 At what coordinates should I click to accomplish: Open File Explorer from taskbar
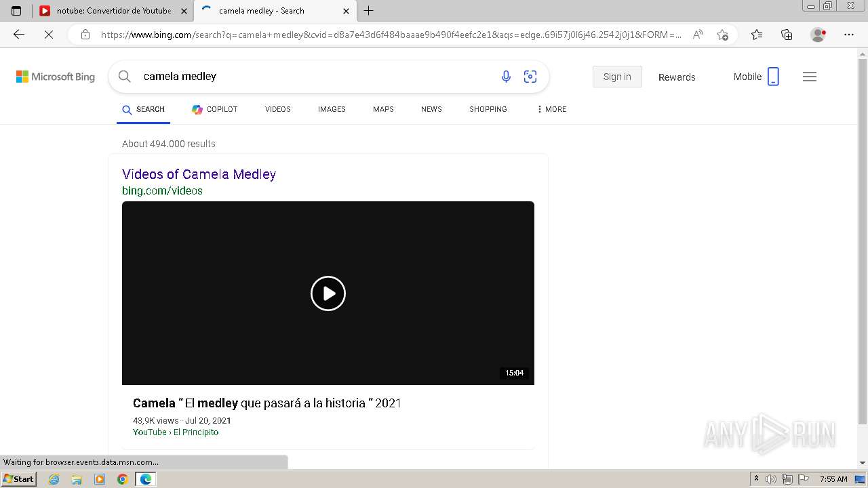coord(77,479)
